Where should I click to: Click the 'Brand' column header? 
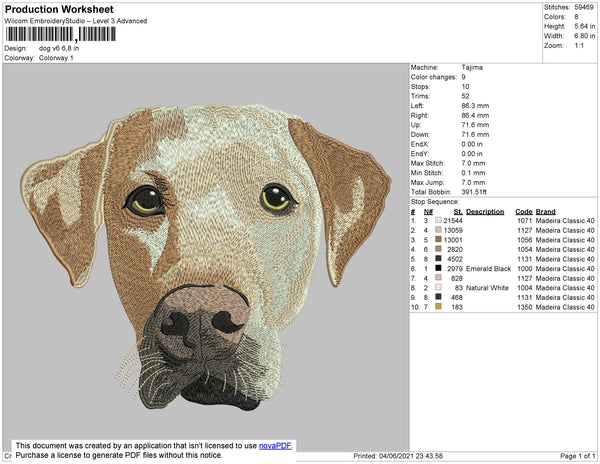pos(546,212)
